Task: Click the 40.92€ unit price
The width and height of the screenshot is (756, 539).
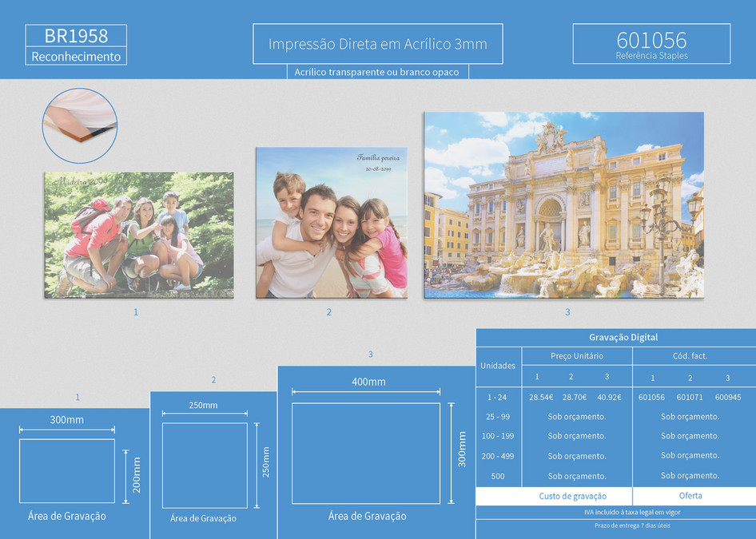Action: [x=608, y=397]
